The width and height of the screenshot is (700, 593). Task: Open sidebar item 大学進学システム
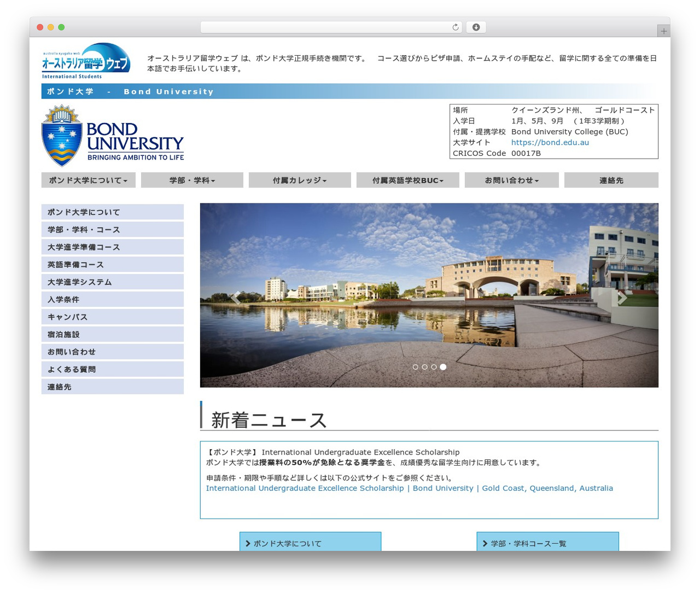point(113,282)
